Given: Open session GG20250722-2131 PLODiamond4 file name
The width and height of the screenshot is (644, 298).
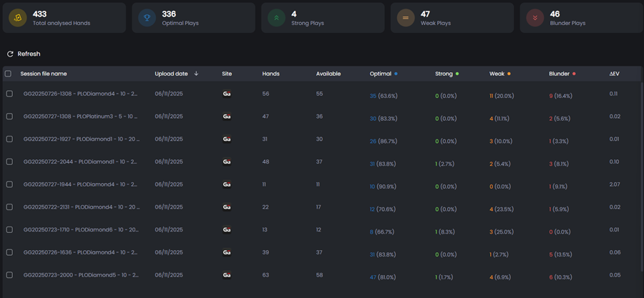Looking at the screenshot, I should coord(82,207).
